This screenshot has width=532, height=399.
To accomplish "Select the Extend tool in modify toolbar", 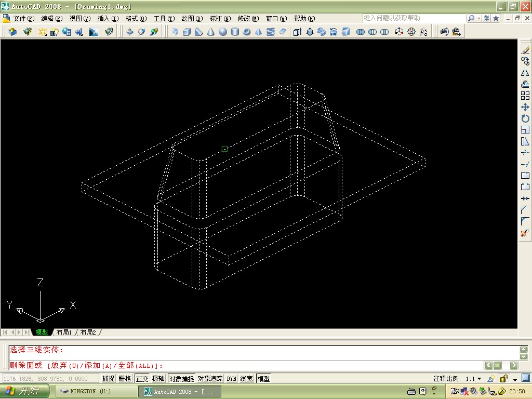I will click(525, 164).
